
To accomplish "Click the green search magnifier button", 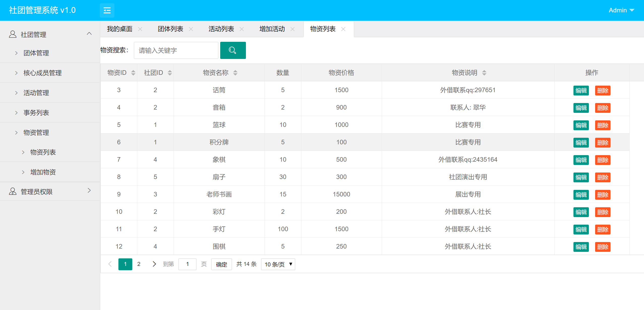I will coord(233,50).
